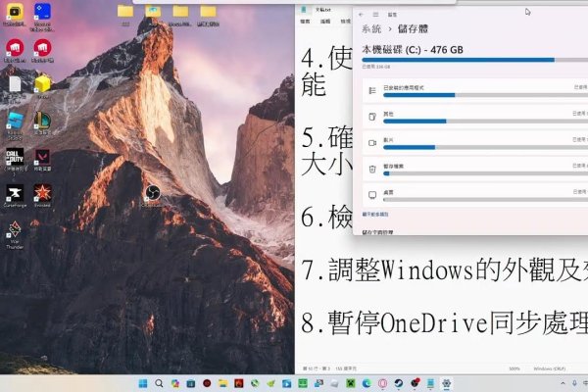Click 'Windows (CRLF)' in Notepad status bar
The image size is (588, 392).
coord(550,368)
